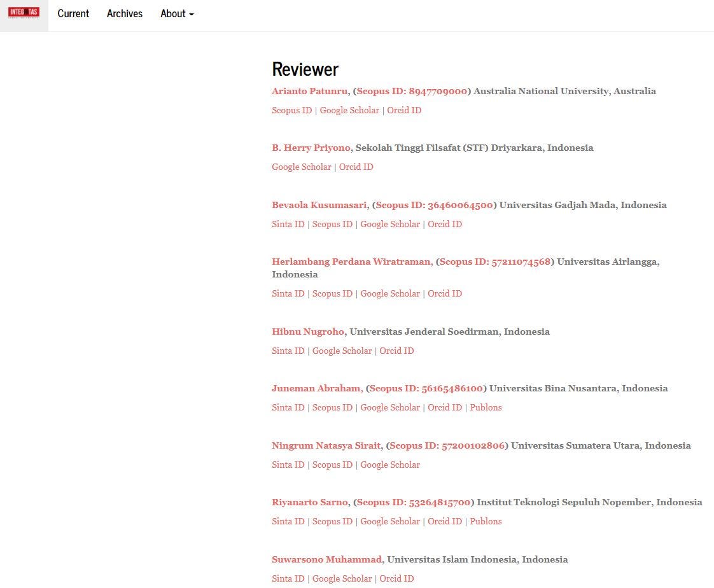The width and height of the screenshot is (714, 588).
Task: Open Ningrum Natasya Sirait's Google Scholar link
Action: tap(390, 465)
